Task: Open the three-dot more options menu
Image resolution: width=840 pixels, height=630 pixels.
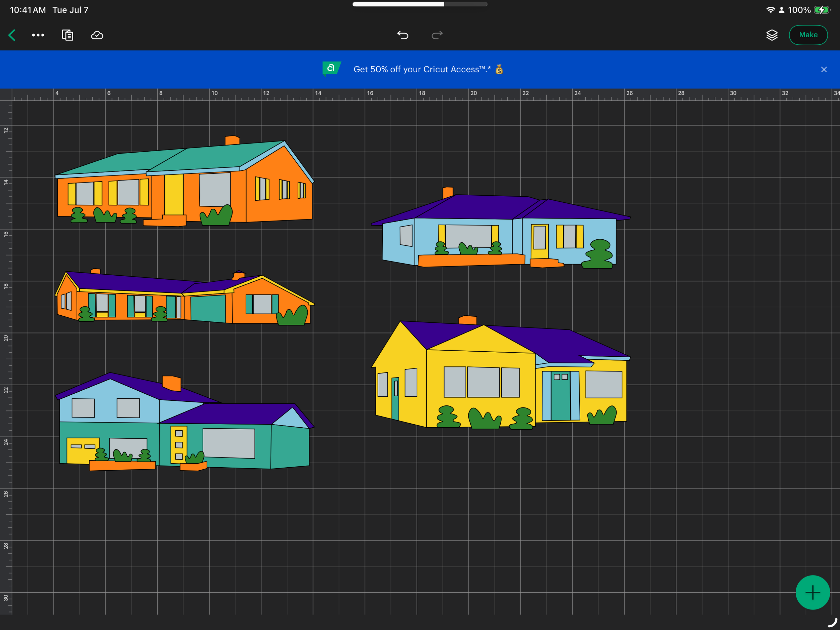Action: [x=38, y=35]
